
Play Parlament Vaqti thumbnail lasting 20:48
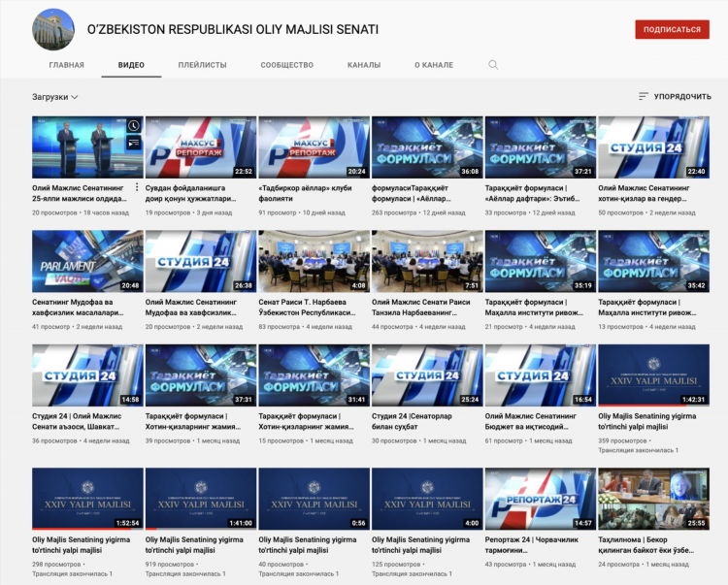[x=87, y=261]
